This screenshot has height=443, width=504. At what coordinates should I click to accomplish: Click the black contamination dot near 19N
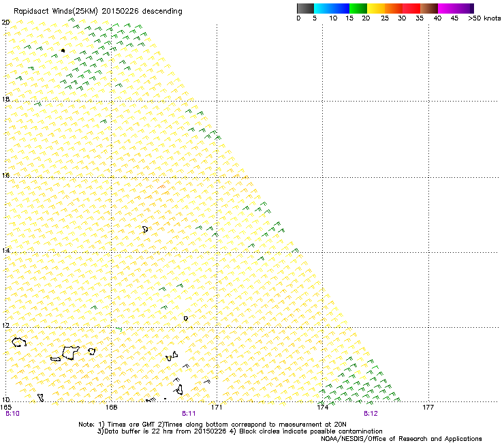[63, 50]
